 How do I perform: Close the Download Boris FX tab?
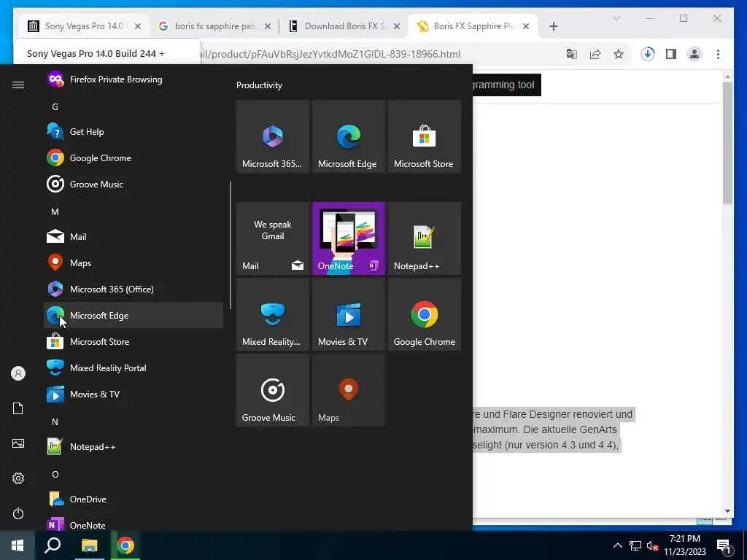(x=396, y=26)
